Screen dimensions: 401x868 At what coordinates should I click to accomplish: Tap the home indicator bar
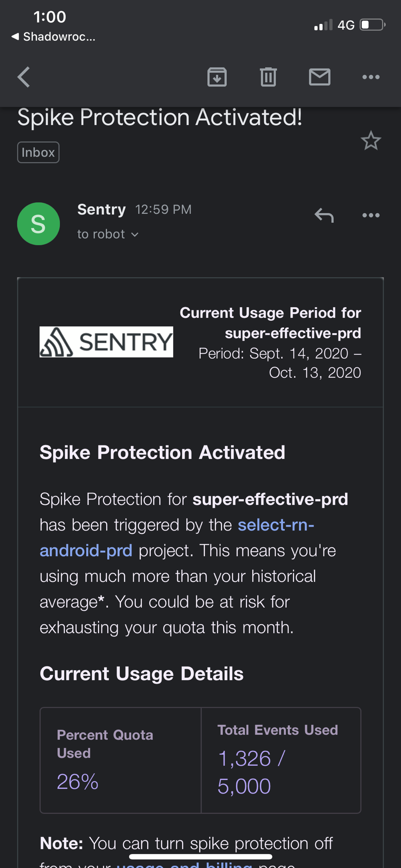coord(200,857)
